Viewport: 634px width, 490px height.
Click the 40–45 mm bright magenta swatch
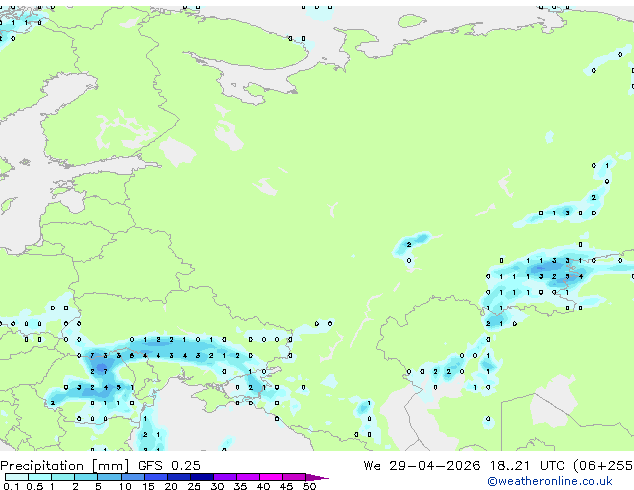(x=271, y=477)
